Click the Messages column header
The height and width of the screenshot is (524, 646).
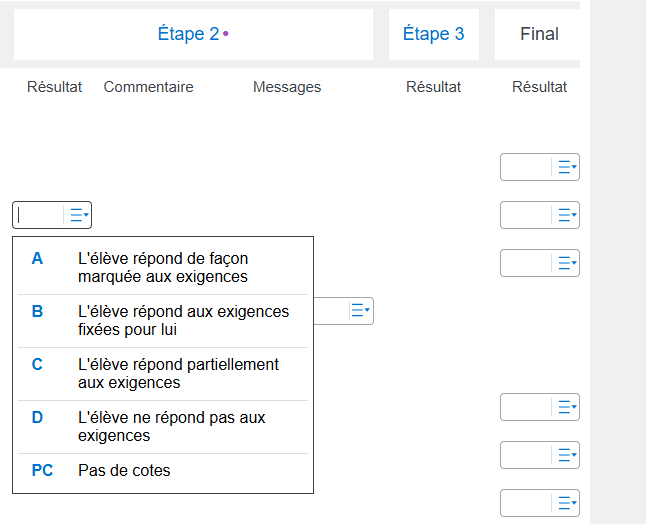pyautogui.click(x=287, y=87)
